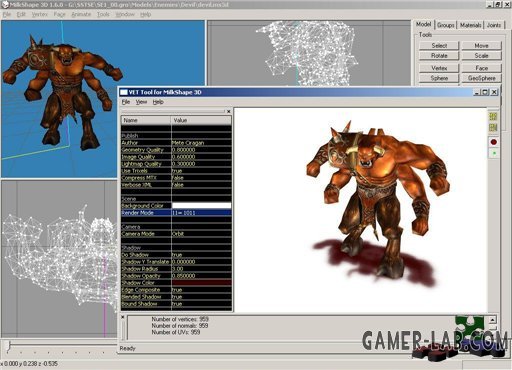512x370 pixels.
Task: Select the Vertex tool button
Action: click(x=439, y=68)
